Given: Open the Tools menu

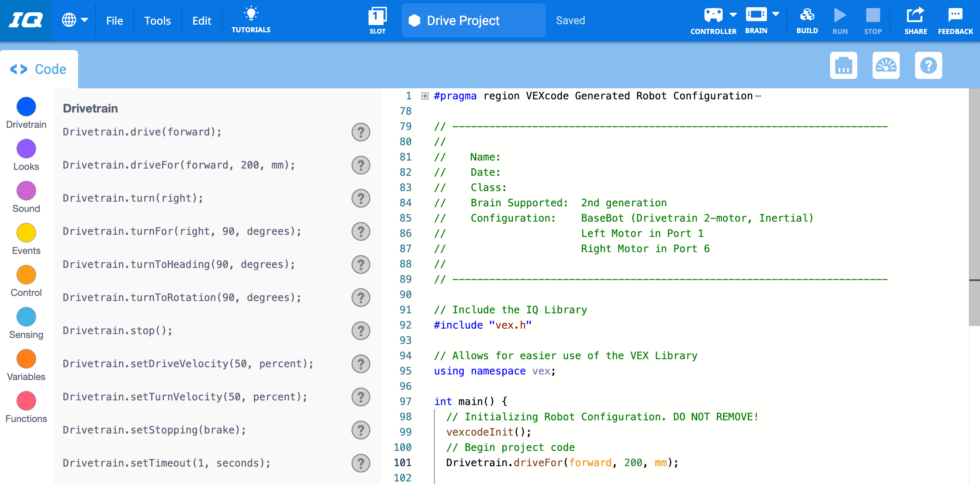Looking at the screenshot, I should click(x=157, y=20).
